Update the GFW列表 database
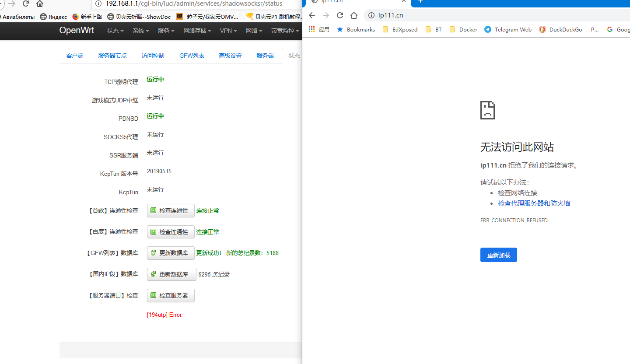 point(171,253)
